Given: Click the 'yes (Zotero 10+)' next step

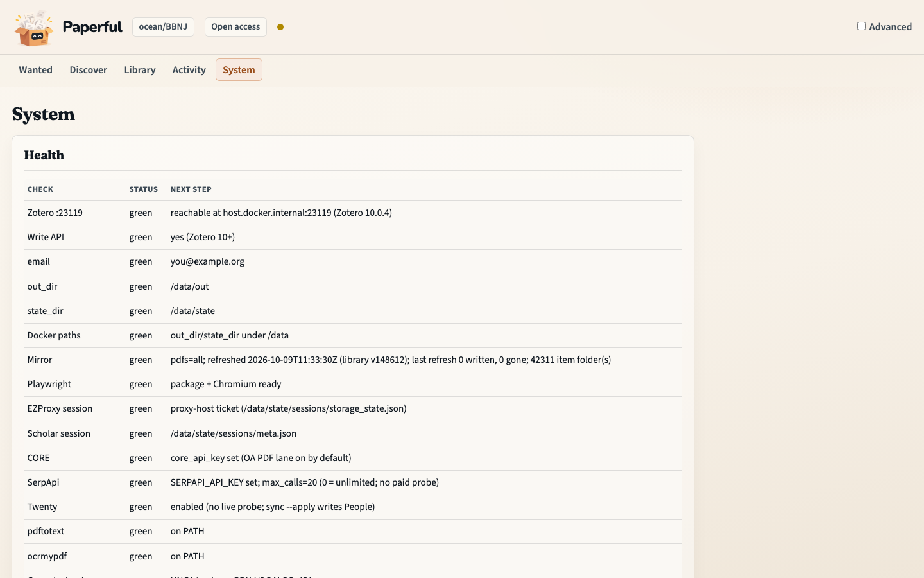Looking at the screenshot, I should pyautogui.click(x=203, y=237).
